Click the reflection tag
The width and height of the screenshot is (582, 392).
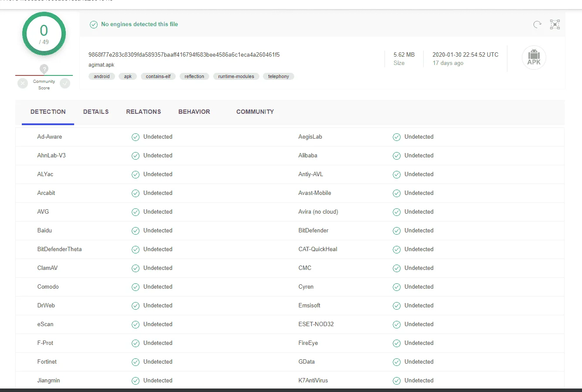coord(194,76)
